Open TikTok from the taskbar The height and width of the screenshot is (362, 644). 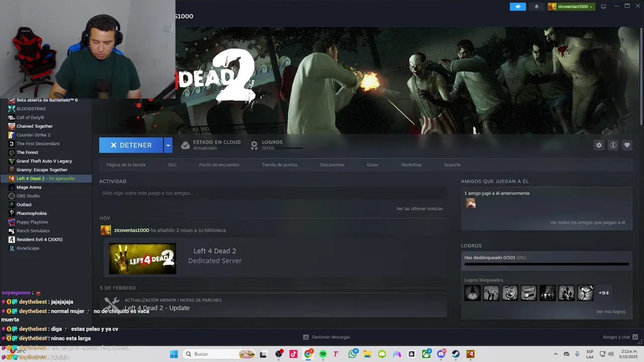(293, 354)
